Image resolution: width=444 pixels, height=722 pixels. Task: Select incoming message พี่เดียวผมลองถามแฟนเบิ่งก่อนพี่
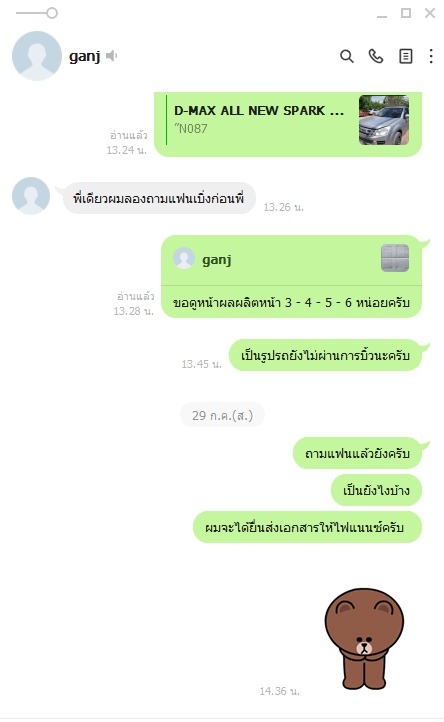click(158, 198)
